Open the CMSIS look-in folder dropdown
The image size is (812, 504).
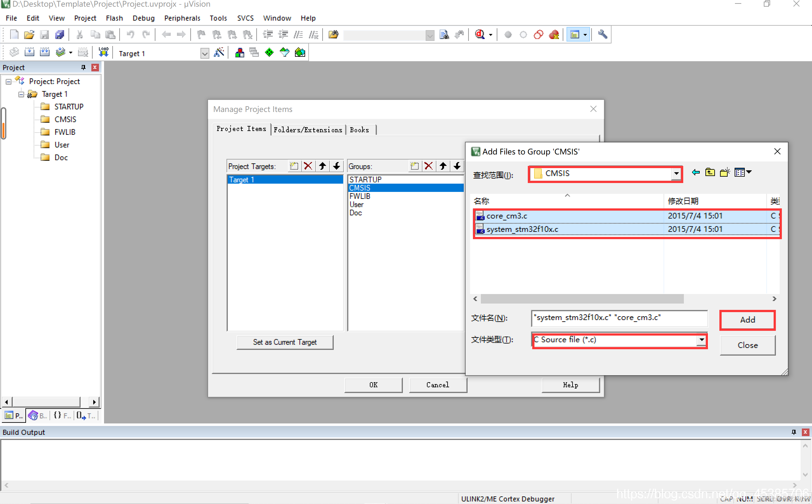676,173
